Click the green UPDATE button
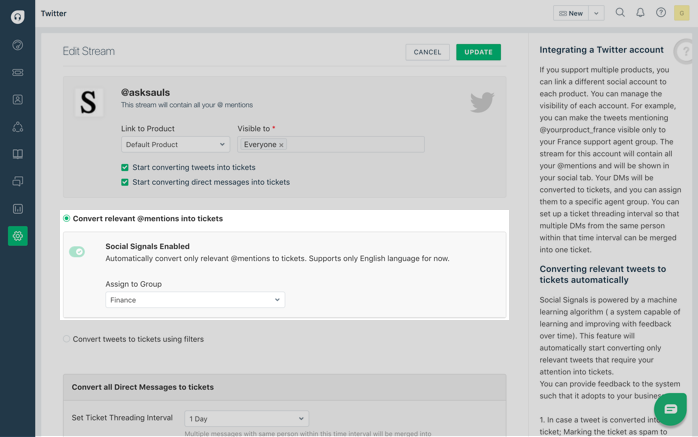698x437 pixels. point(478,52)
